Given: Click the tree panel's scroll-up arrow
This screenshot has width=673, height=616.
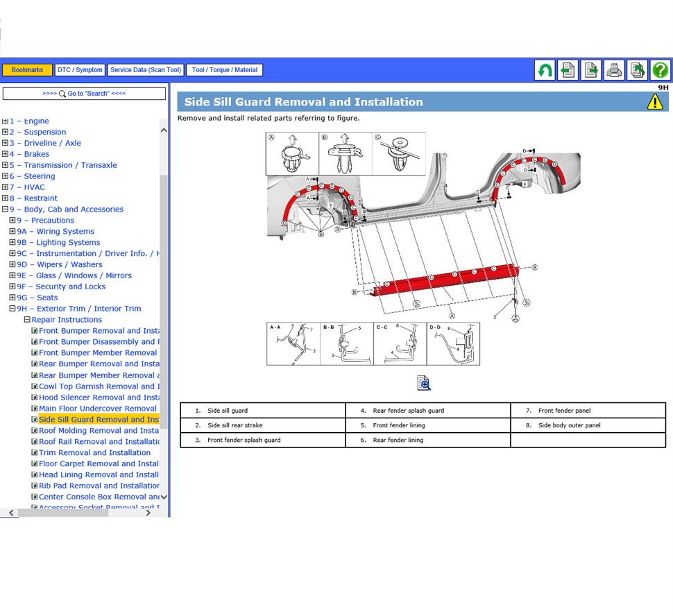Looking at the screenshot, I should pos(164,130).
